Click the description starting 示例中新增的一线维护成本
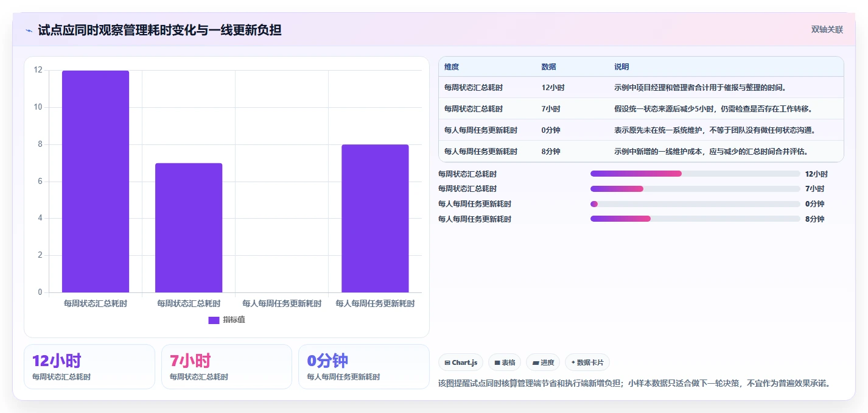This screenshot has width=868, height=413. coord(711,152)
